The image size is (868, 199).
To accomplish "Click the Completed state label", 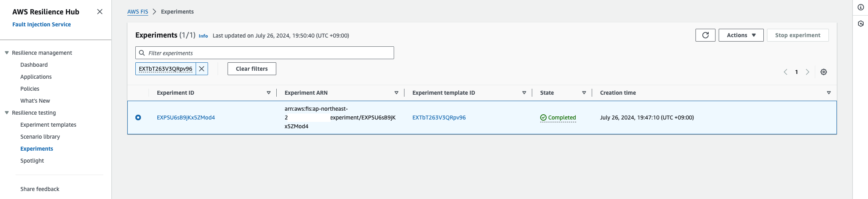I will (562, 117).
